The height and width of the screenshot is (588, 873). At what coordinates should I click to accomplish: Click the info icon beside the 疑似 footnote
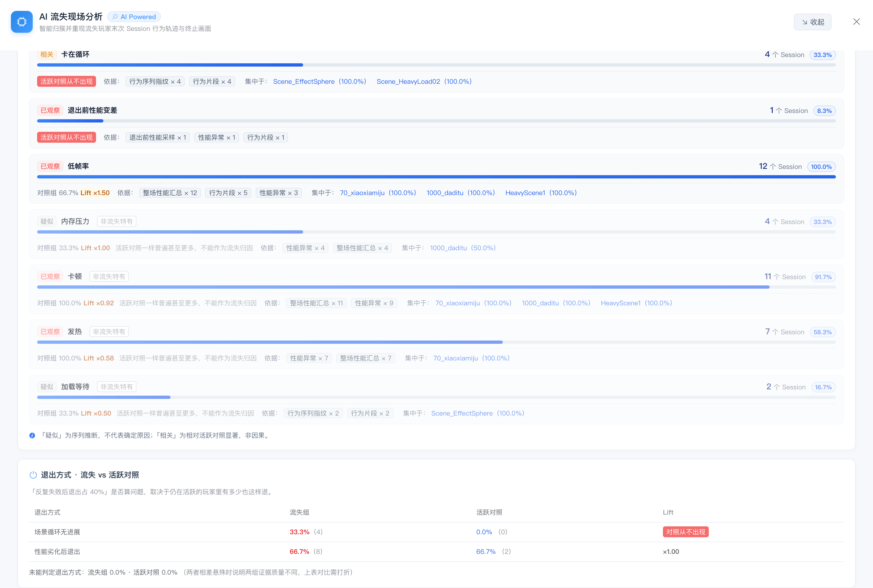click(x=32, y=435)
